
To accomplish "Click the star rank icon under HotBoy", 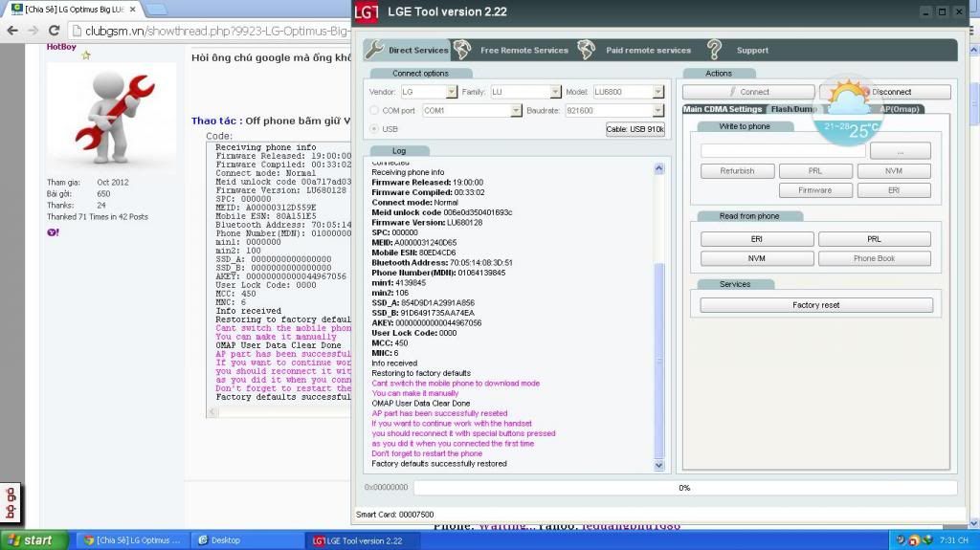I will pos(86,55).
